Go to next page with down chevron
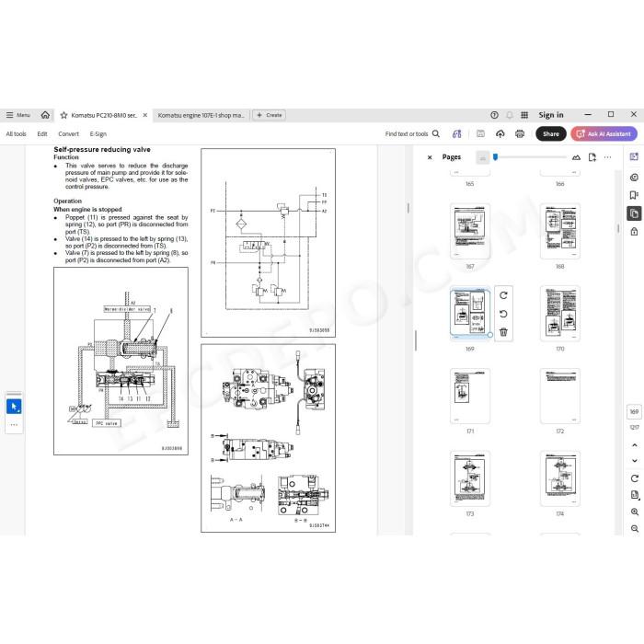 pos(634,460)
